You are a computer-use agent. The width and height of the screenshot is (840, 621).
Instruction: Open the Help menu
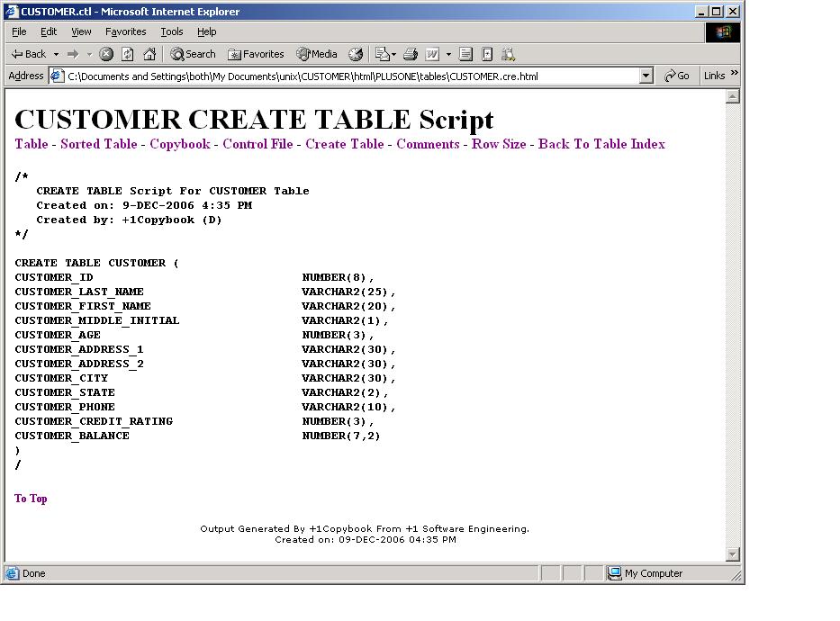click(x=207, y=31)
